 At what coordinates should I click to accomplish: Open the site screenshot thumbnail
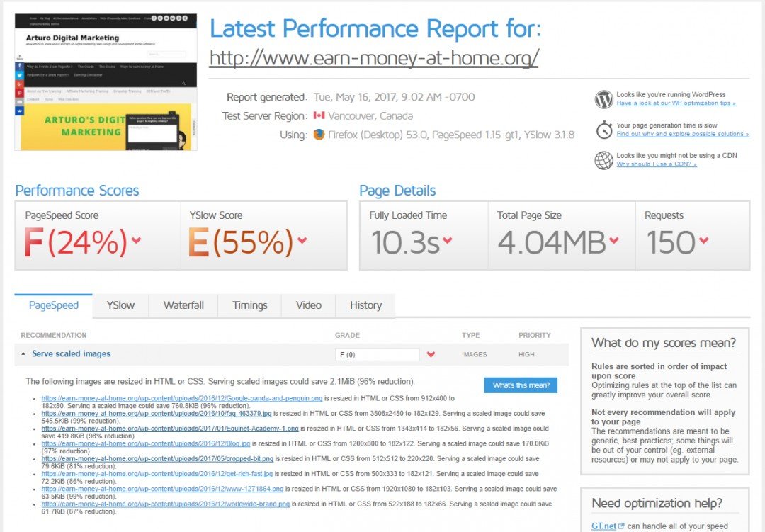coord(106,82)
